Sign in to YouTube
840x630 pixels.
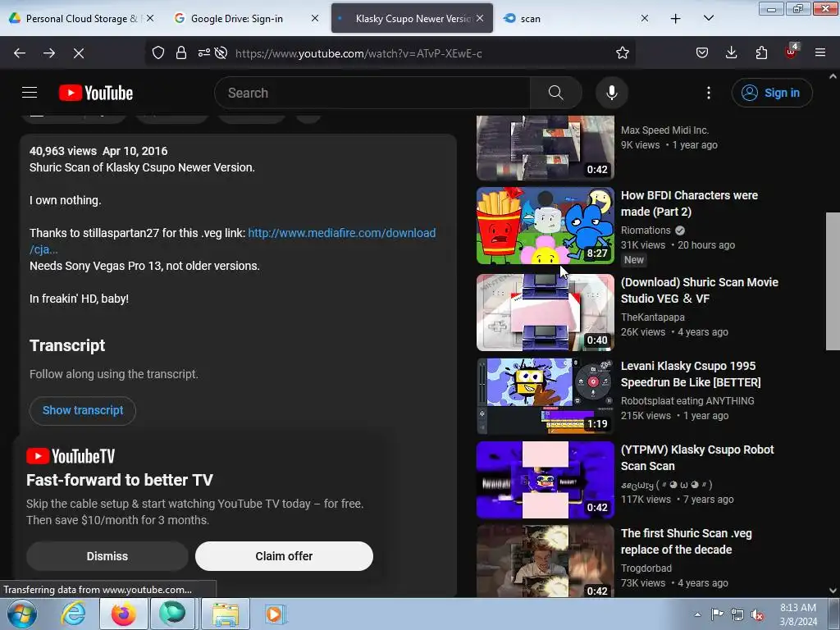click(771, 93)
